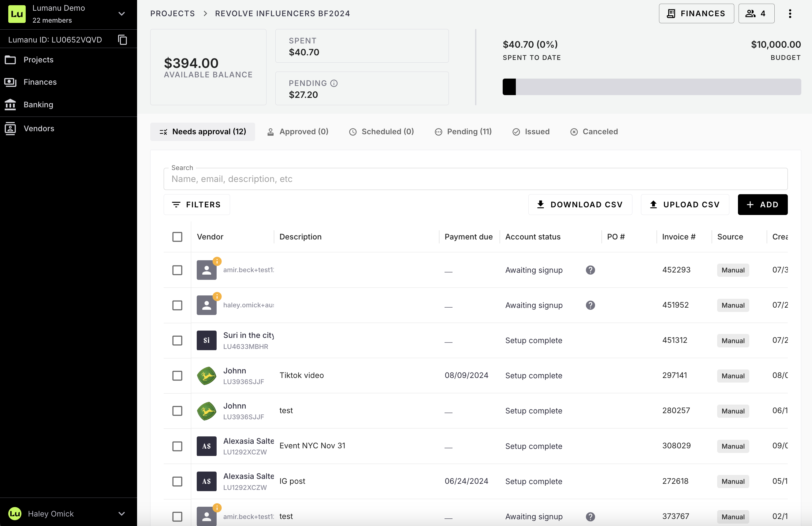Image resolution: width=812 pixels, height=526 pixels.
Task: Click the Download CSV button
Action: [x=580, y=205]
